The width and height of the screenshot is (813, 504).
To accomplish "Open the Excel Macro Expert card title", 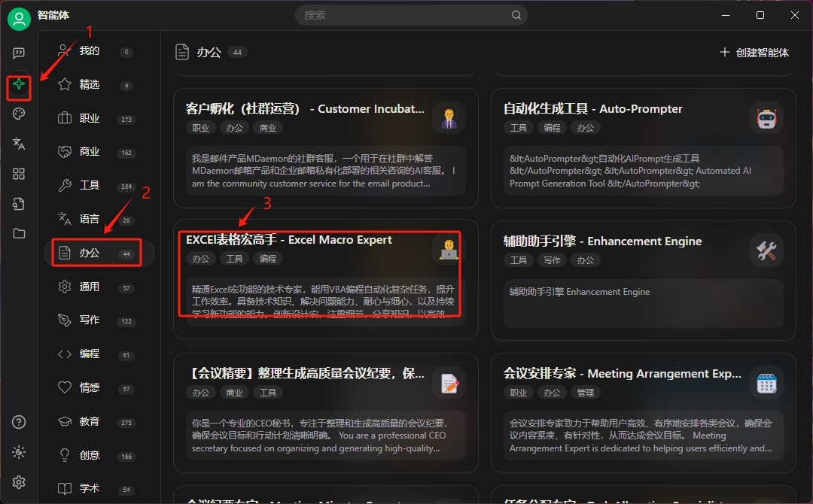I will [x=289, y=240].
